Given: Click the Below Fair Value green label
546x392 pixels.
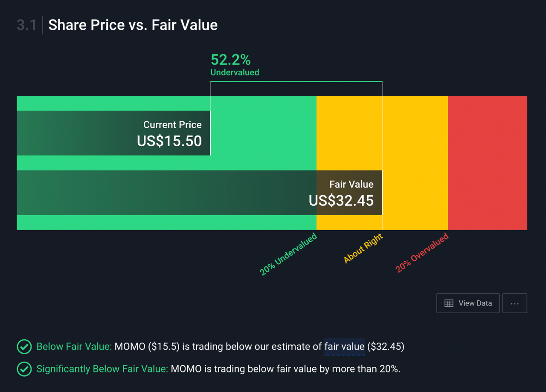Looking at the screenshot, I should [x=74, y=347].
